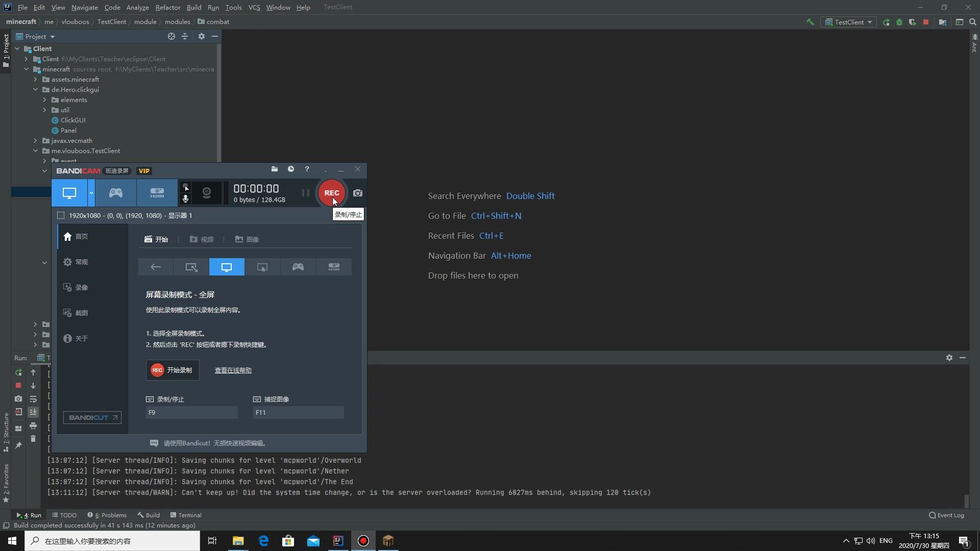Select HDMI mode in Bandicam mode row
This screenshot has width=980, height=551.
point(334,267)
